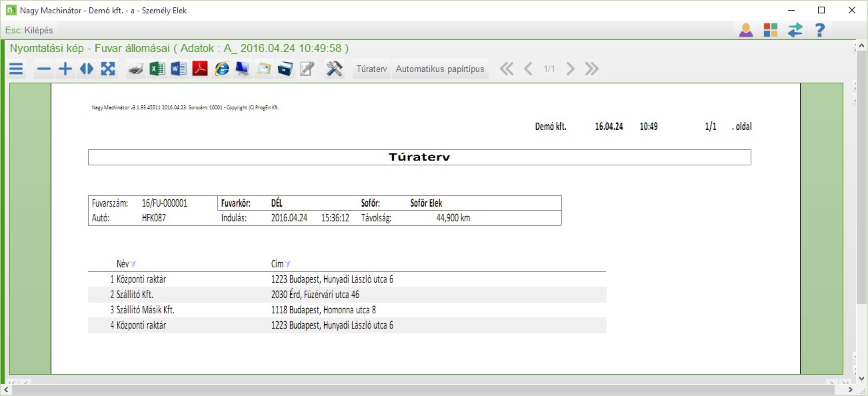Image resolution: width=868 pixels, height=396 pixels.
Task: Click the Túraterv report type button
Action: click(372, 69)
